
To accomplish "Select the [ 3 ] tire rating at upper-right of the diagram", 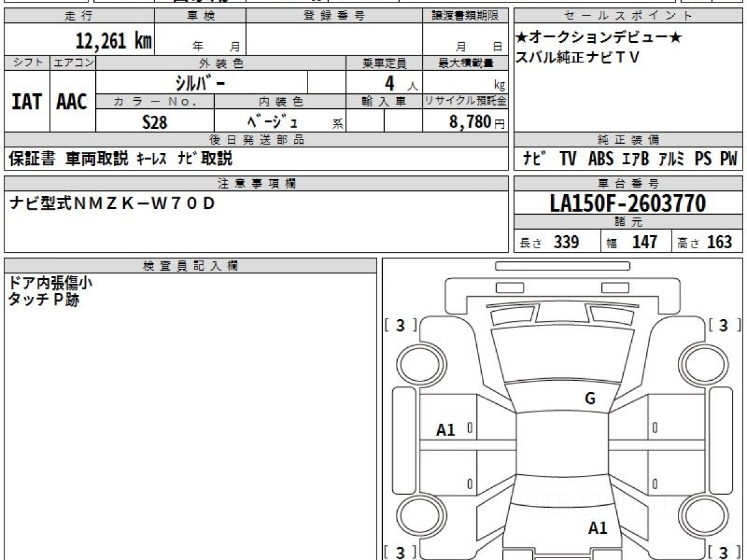I will (724, 325).
